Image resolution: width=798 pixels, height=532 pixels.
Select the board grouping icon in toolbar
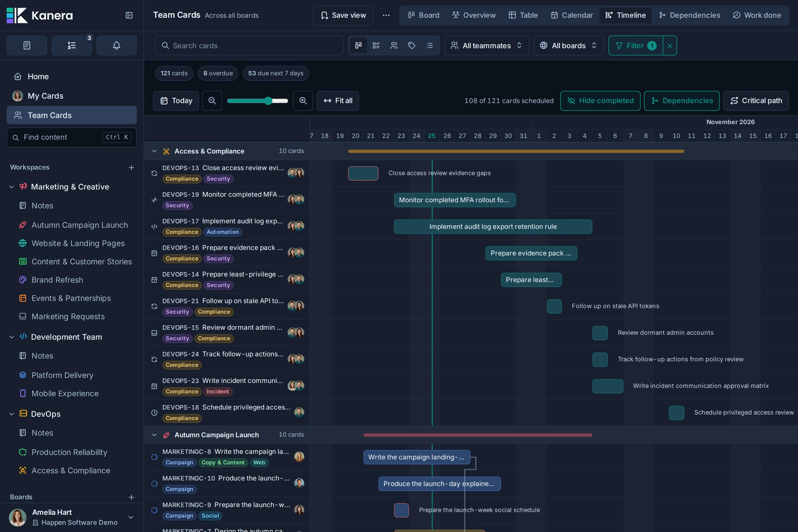(x=358, y=45)
